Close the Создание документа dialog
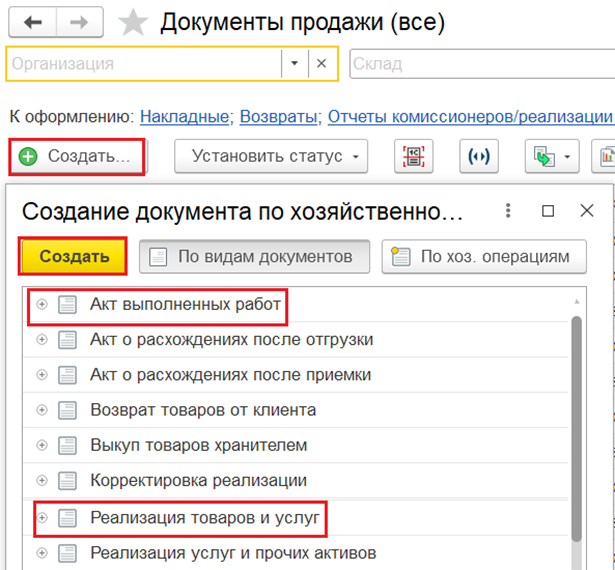The width and height of the screenshot is (615, 570). [587, 211]
